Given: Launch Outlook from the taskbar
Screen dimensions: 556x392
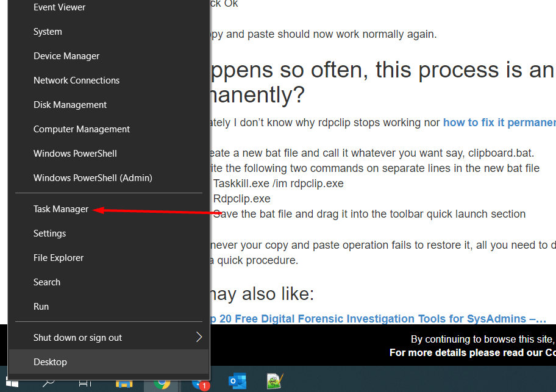Looking at the screenshot, I should (x=236, y=383).
